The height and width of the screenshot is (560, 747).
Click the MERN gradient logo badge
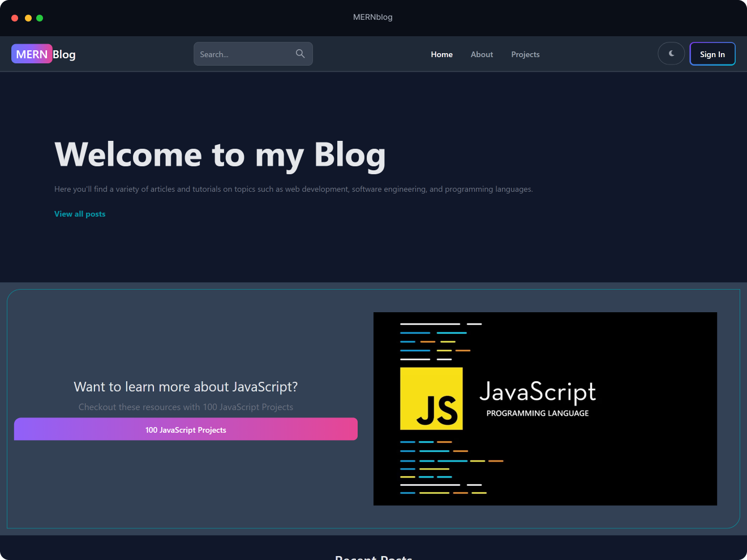32,54
